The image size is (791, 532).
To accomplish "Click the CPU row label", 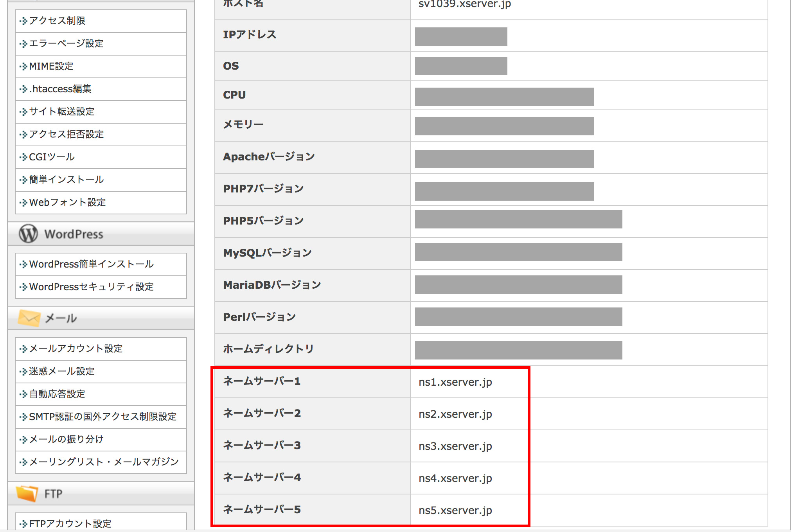I will [x=234, y=95].
